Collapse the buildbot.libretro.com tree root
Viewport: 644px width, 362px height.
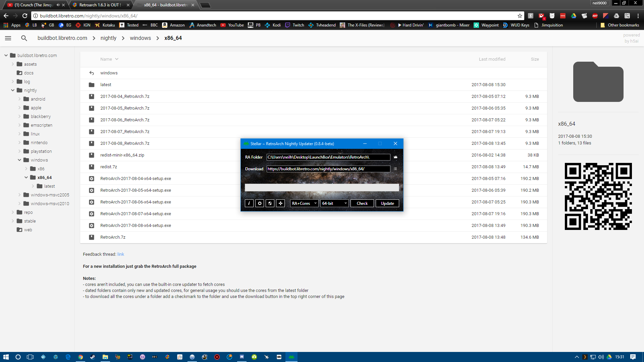pos(6,55)
